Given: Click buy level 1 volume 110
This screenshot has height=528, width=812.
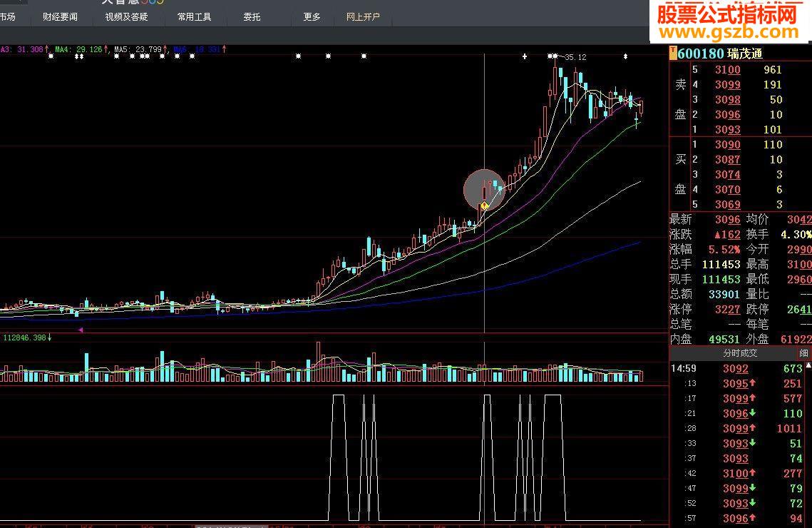Looking at the screenshot, I should (x=773, y=145).
